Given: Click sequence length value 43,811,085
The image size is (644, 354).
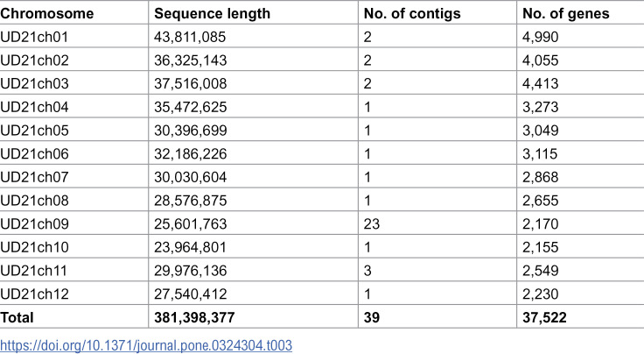Looking at the screenshot, I should 190,37.
